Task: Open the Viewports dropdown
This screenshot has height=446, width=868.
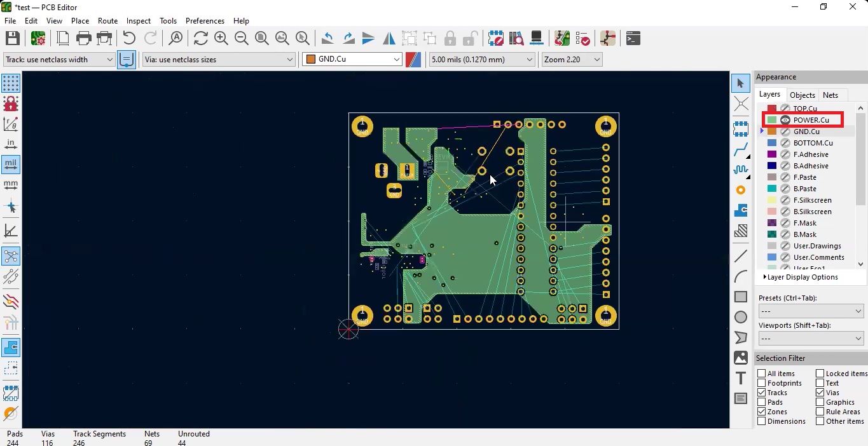Action: pos(811,339)
